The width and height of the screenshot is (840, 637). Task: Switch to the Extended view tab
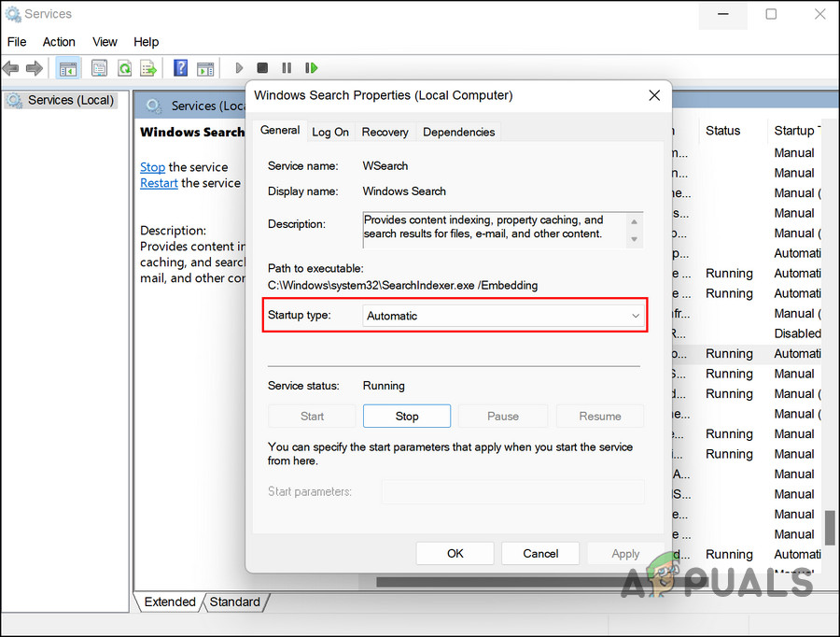click(x=169, y=602)
